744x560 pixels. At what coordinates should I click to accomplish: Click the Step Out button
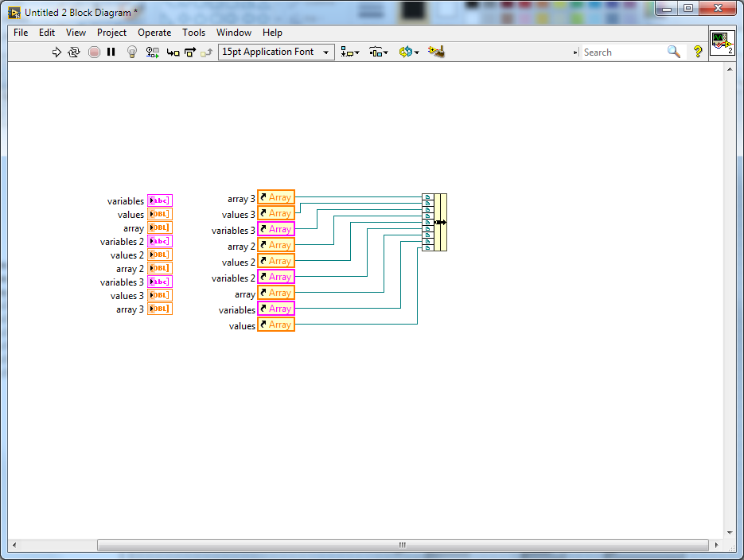(x=206, y=52)
